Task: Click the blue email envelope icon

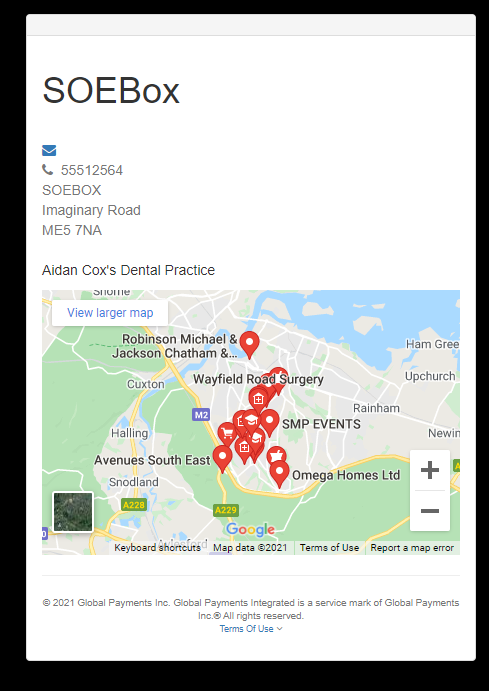Action: 49,150
